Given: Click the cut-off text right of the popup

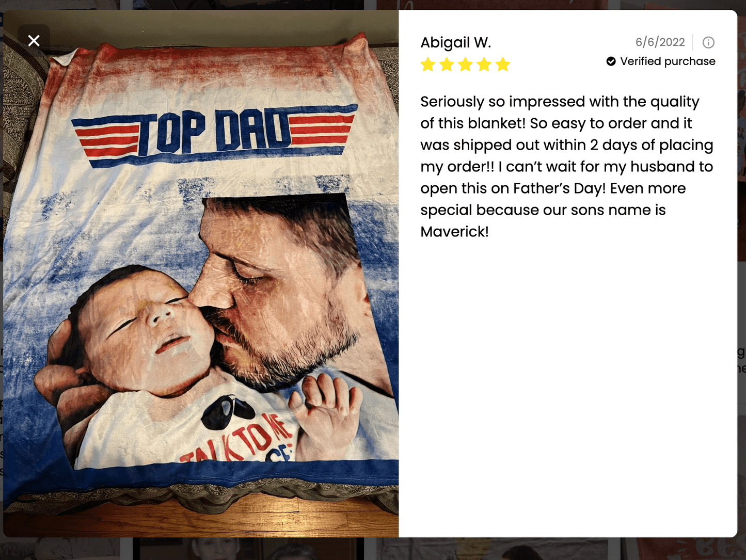Looking at the screenshot, I should tap(741, 360).
